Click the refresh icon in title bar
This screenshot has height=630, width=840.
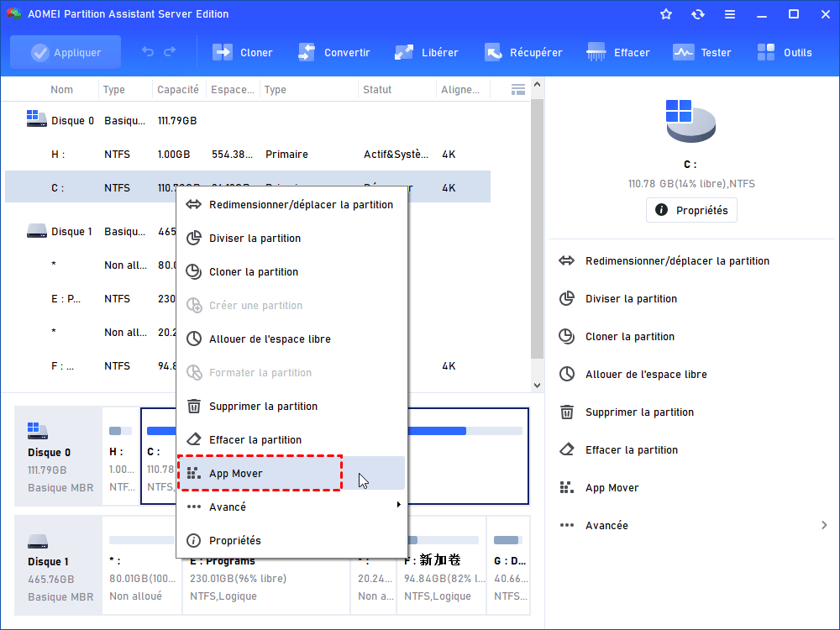click(697, 14)
